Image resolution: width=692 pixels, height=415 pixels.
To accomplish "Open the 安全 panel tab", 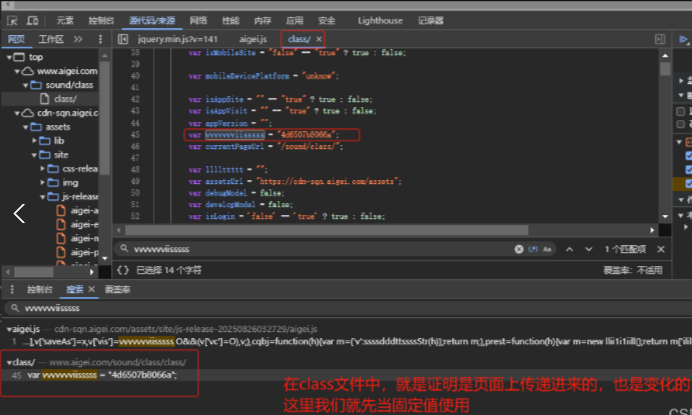I will tap(327, 20).
